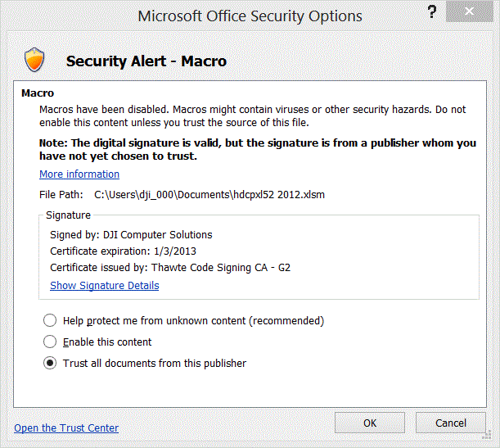
Task: Click Signed by DJI Computer Solutions text
Action: click(131, 235)
